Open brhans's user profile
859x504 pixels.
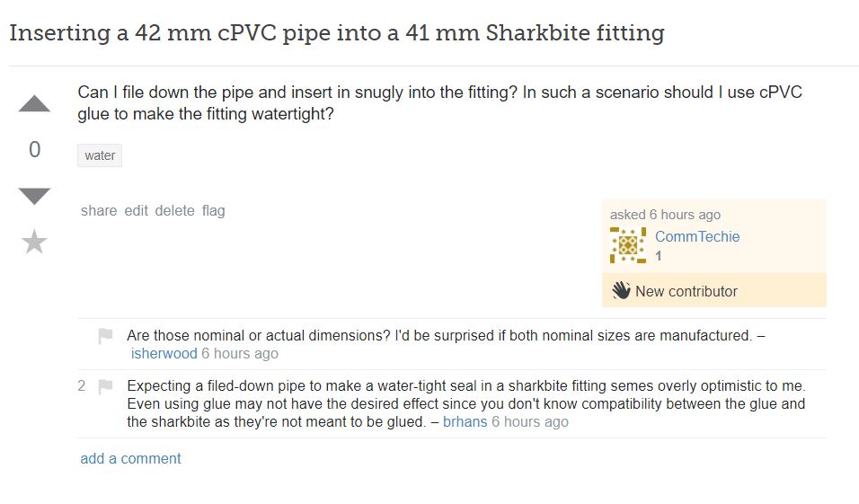coord(465,422)
